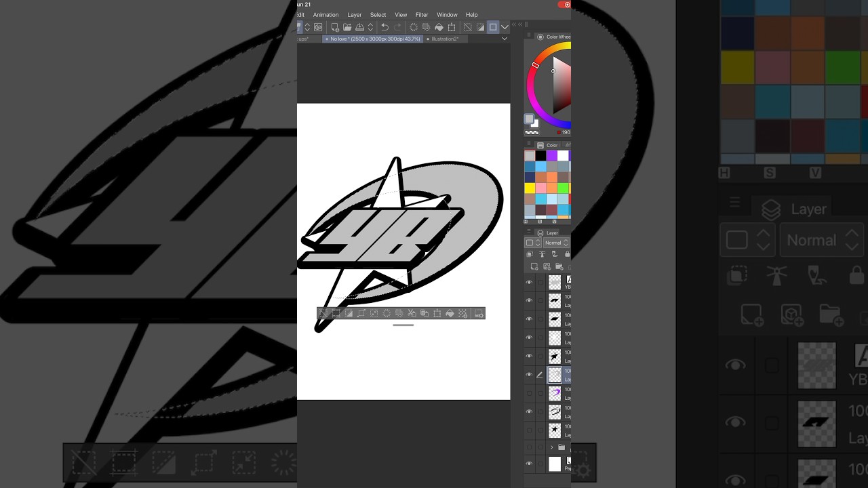868x488 pixels.
Task: Open the Help menu
Action: tap(471, 15)
